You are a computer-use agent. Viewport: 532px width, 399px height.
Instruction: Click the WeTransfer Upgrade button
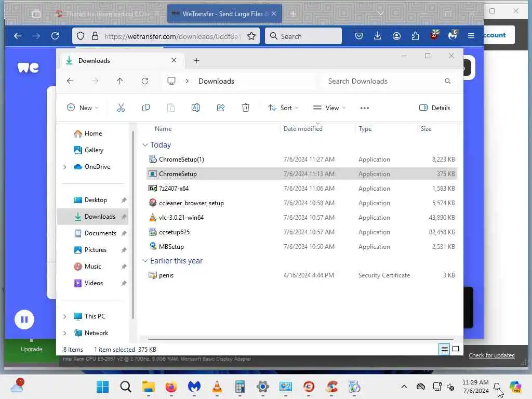pos(32,349)
